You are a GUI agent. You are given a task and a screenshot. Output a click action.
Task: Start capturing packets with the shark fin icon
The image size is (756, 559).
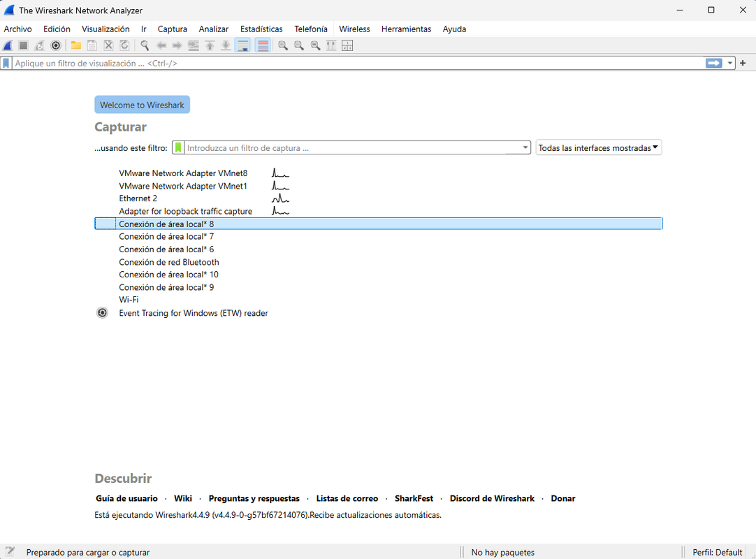pos(8,45)
